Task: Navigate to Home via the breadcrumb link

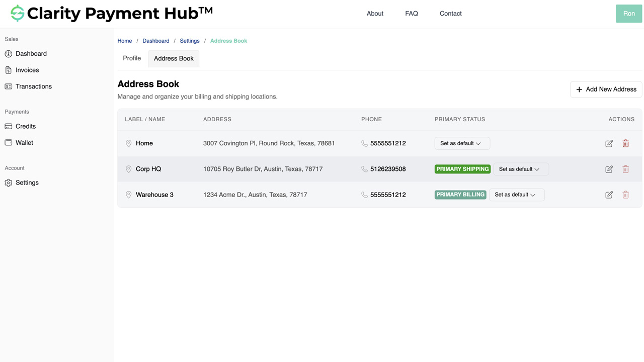Action: click(124, 41)
